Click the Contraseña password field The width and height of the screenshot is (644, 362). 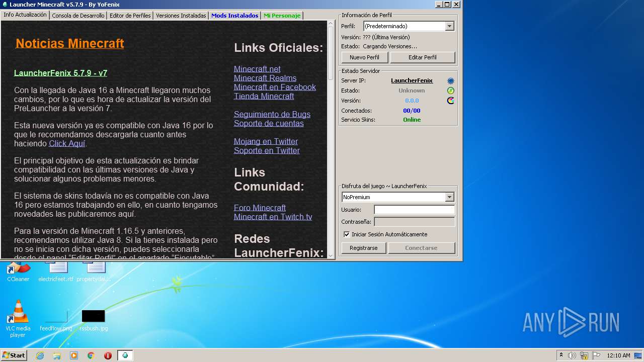(415, 222)
